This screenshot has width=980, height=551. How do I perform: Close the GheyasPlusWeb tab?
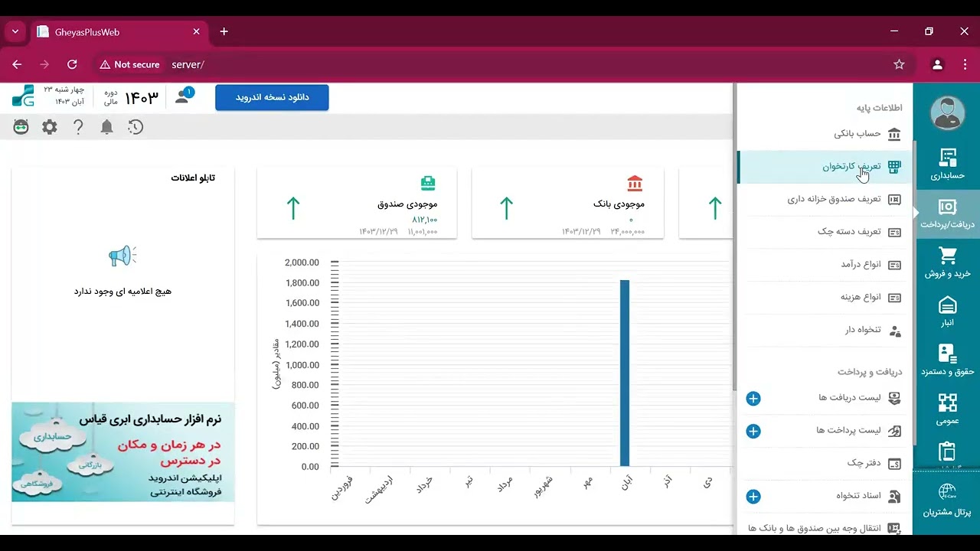click(196, 32)
